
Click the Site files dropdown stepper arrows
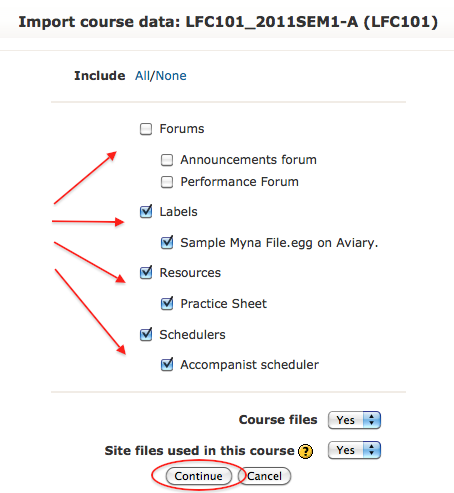(372, 450)
